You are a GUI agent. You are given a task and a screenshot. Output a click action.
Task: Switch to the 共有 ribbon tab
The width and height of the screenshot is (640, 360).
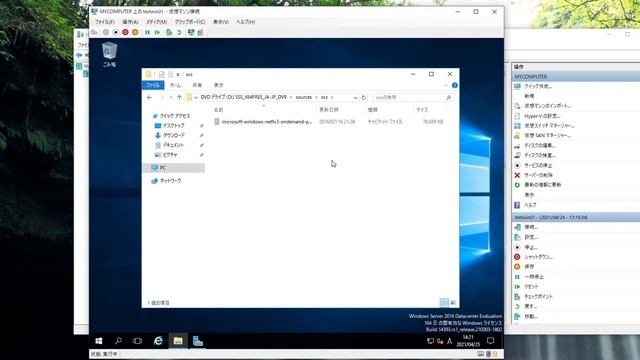click(x=197, y=85)
